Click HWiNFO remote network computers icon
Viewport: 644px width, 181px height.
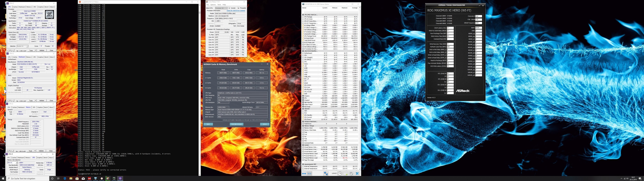pyautogui.click(x=326, y=173)
